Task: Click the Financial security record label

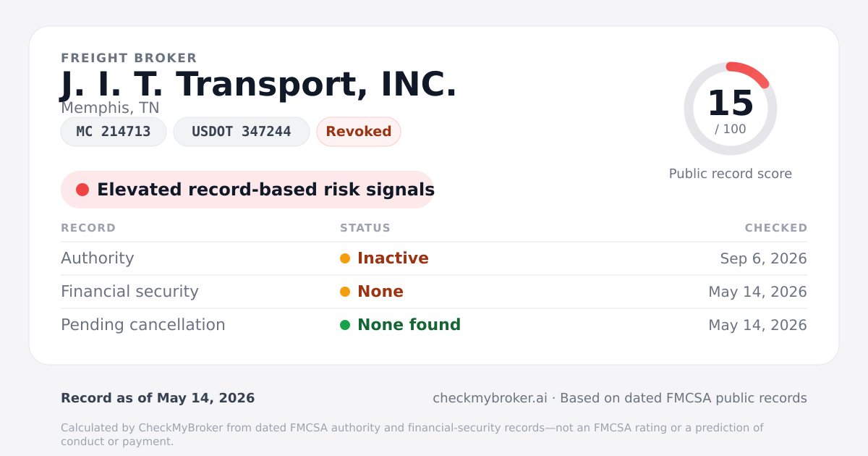Action: (x=129, y=292)
